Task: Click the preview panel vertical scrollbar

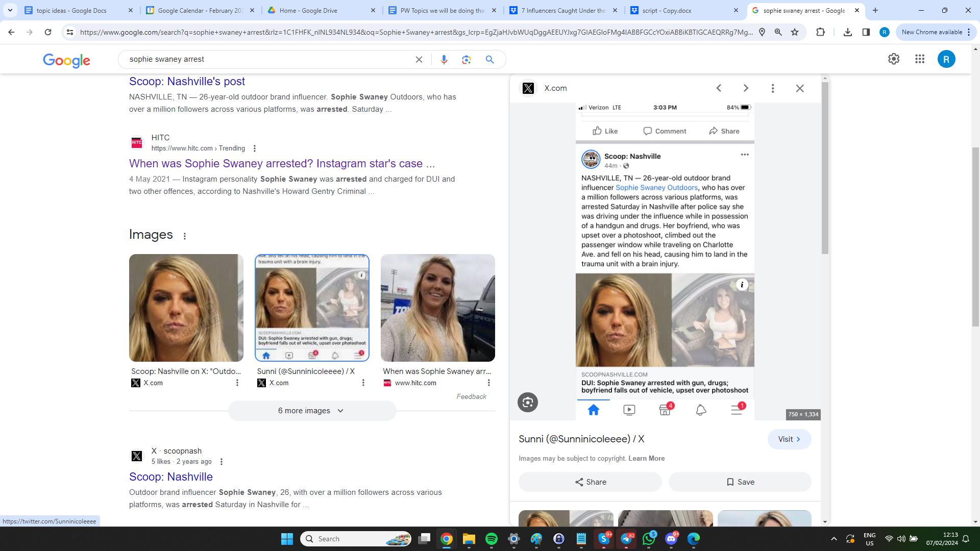Action: (825, 168)
